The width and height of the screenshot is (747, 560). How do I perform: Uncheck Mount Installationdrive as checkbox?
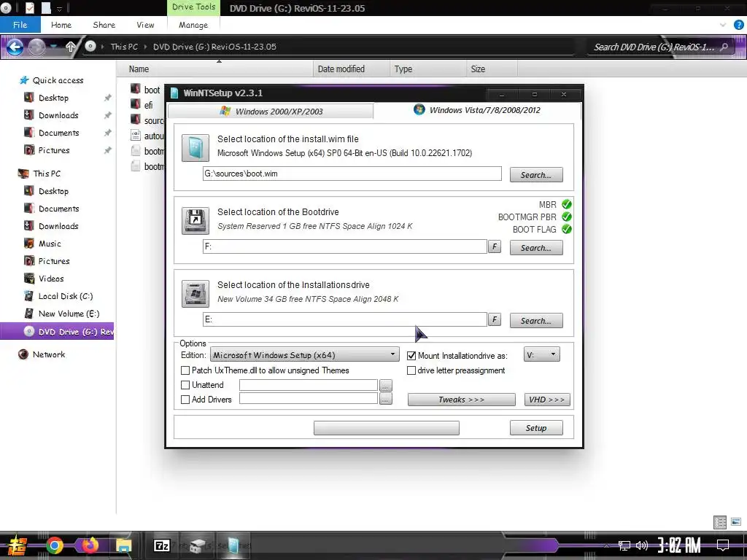click(411, 356)
